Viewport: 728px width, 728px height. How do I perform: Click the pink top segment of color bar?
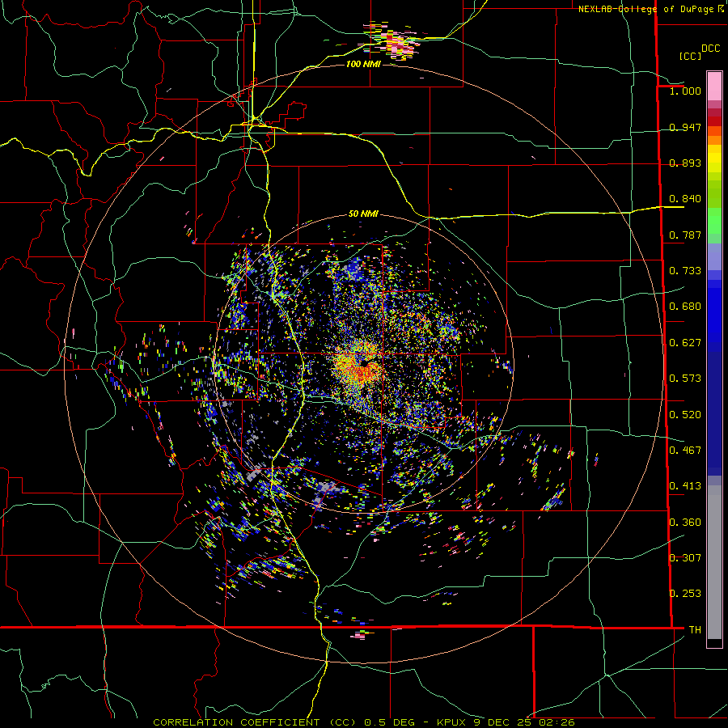coord(714,86)
